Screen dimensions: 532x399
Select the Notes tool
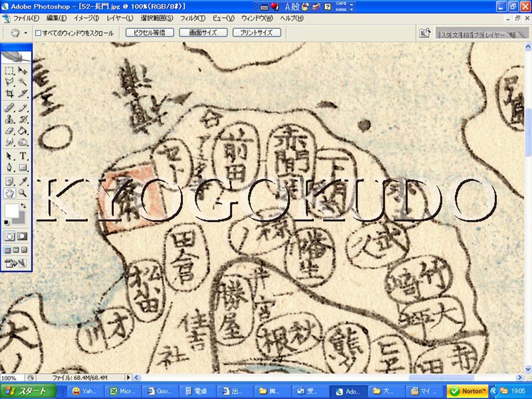point(9,181)
